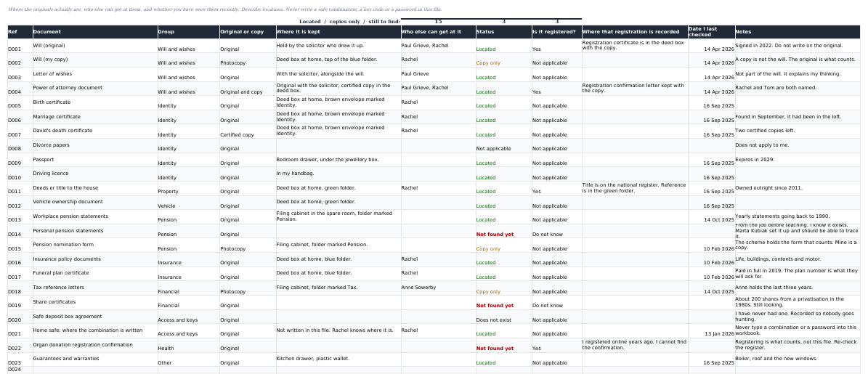Click 'Safe deposit box agreement' cell

(95, 317)
